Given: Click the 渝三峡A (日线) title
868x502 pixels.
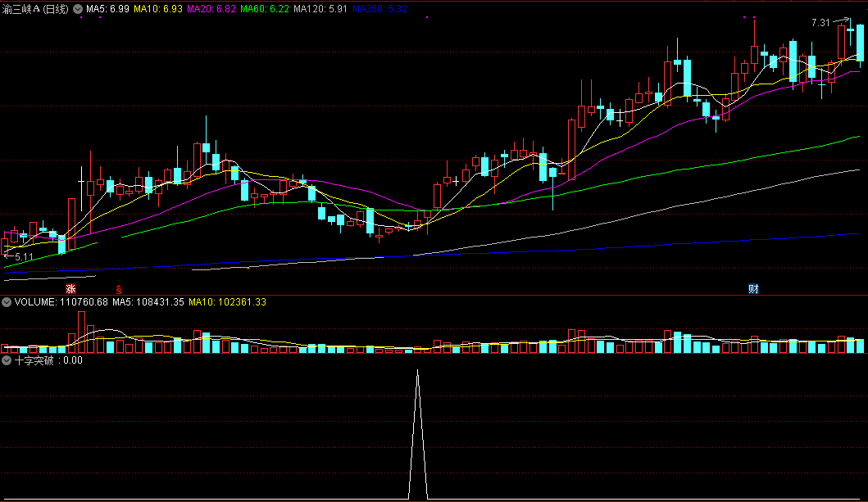Looking at the screenshot, I should 35,9.
